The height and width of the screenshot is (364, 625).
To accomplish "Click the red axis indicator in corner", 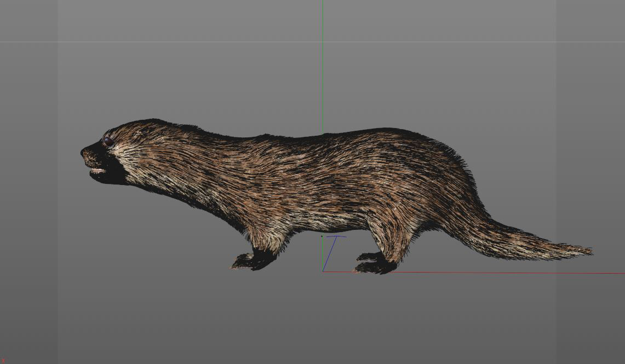I will tap(3, 361).
